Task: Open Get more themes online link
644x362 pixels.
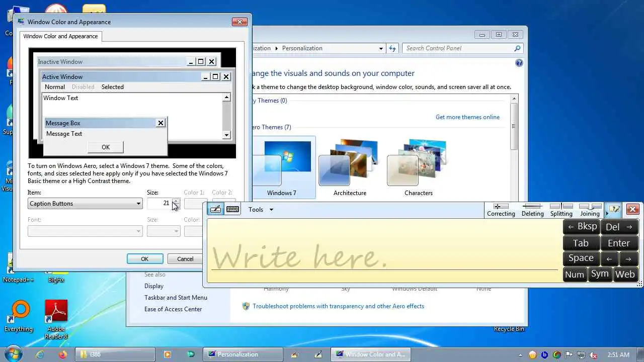Action: (x=467, y=117)
